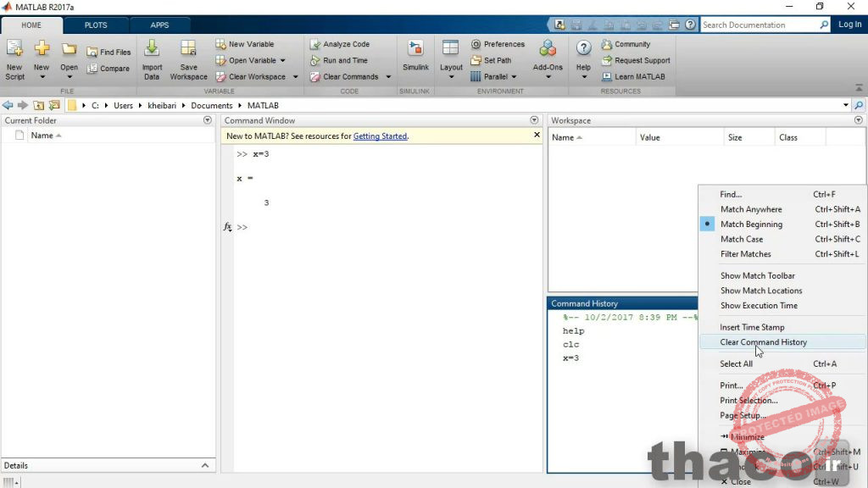Expand Parallel dropdown

(x=514, y=77)
